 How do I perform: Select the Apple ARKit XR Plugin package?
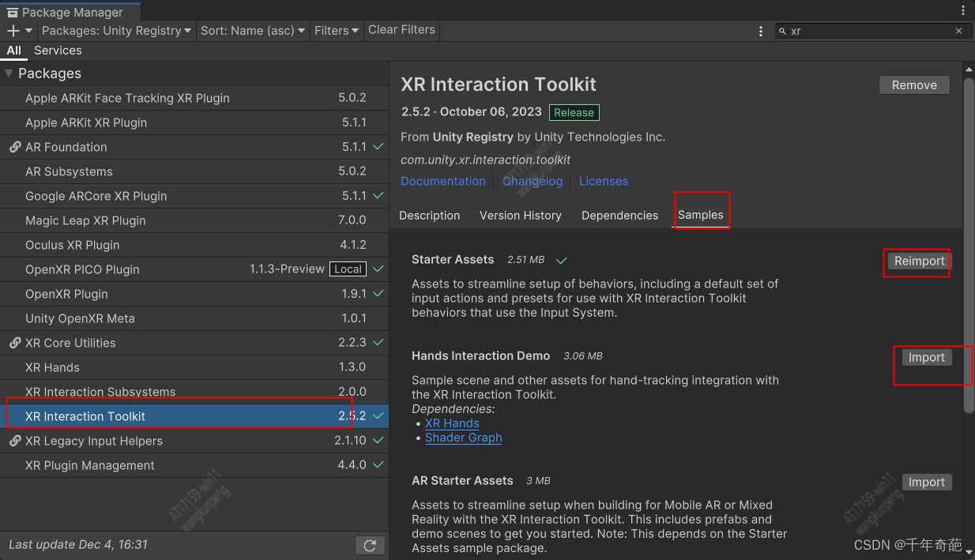coord(194,122)
